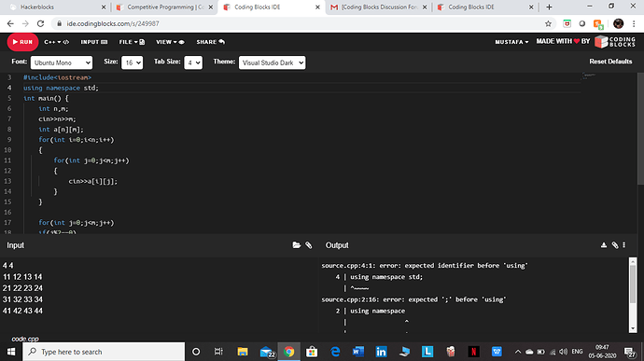
Task: Click line 4 'using namespace std;'
Action: click(x=61, y=88)
